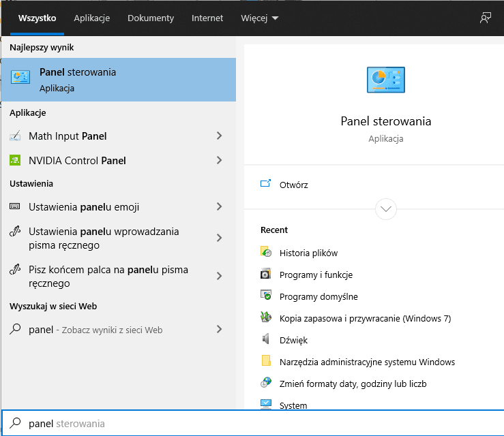
Task: Expand Ustawienia panelu wprowadzania pisma ręcznego arrow
Action: pyautogui.click(x=219, y=238)
